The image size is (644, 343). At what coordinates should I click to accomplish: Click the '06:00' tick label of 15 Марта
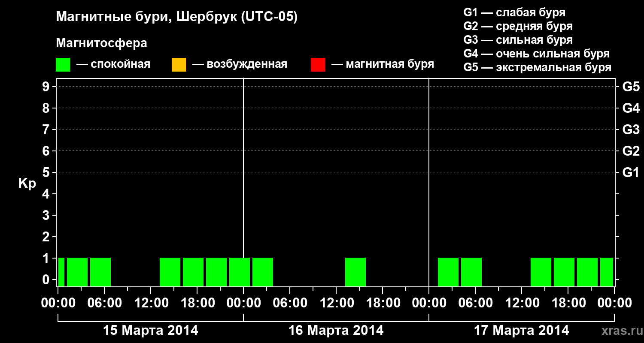click(x=104, y=303)
